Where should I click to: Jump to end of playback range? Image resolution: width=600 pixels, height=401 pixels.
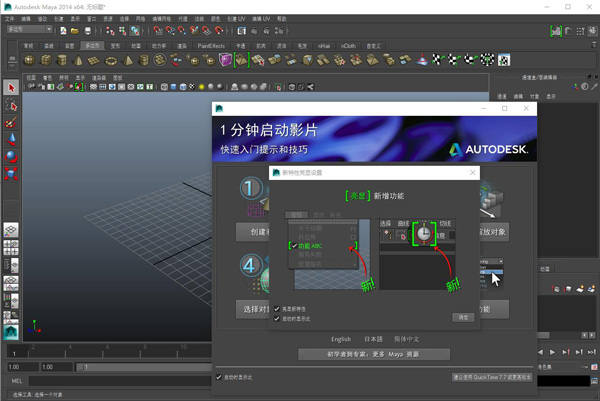click(x=592, y=352)
